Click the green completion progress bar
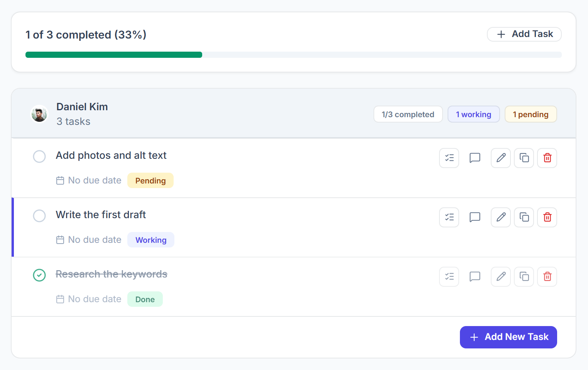588x370 pixels. (x=114, y=55)
